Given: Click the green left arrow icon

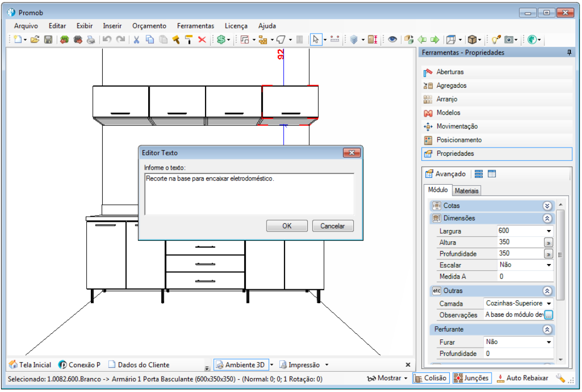Looking at the screenshot, I should tap(422, 39).
